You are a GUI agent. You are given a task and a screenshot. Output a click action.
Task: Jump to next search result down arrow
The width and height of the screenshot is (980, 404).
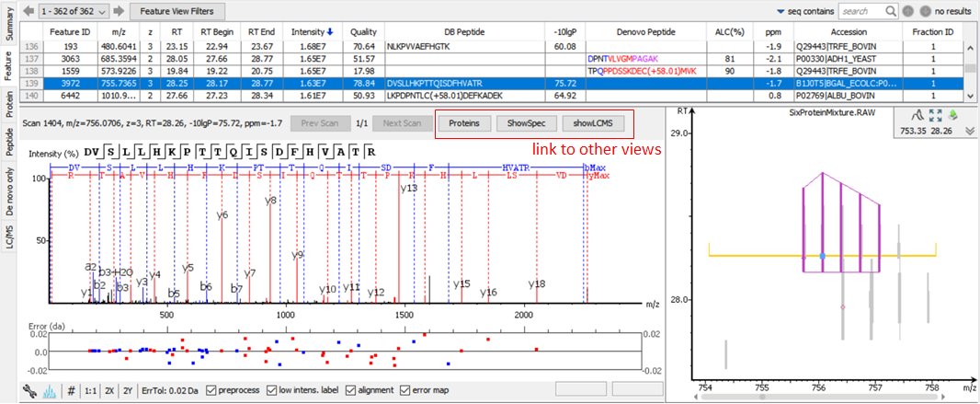tap(926, 11)
